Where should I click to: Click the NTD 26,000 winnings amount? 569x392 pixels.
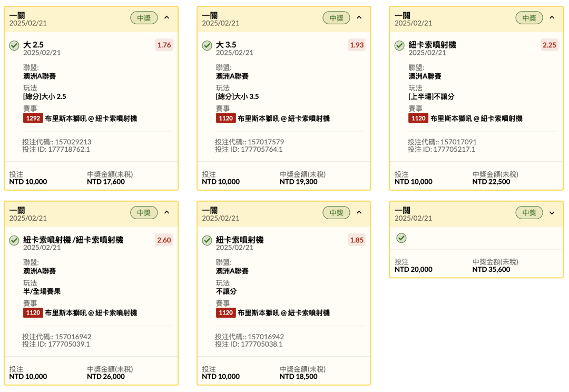click(106, 376)
